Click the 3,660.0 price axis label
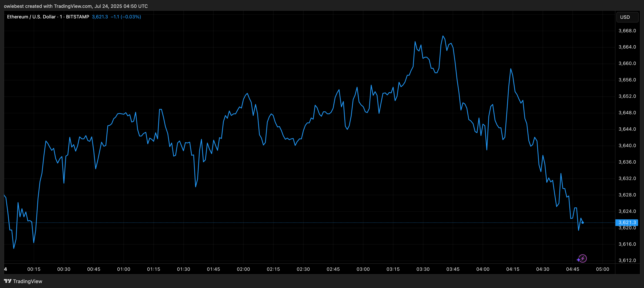This screenshot has width=644, height=288. pyautogui.click(x=627, y=63)
